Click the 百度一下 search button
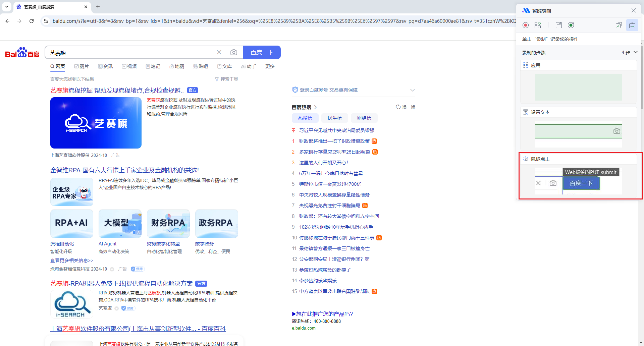 pos(262,52)
